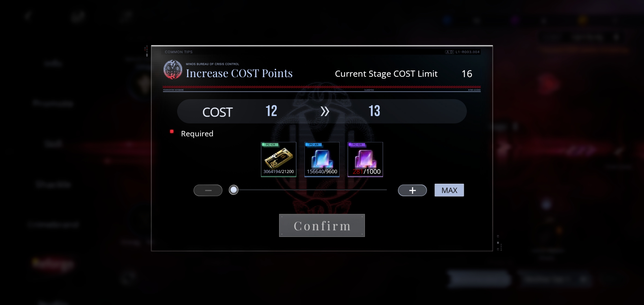Click the red Required marker square
Screen dimensions: 644x305
pos(172,131)
